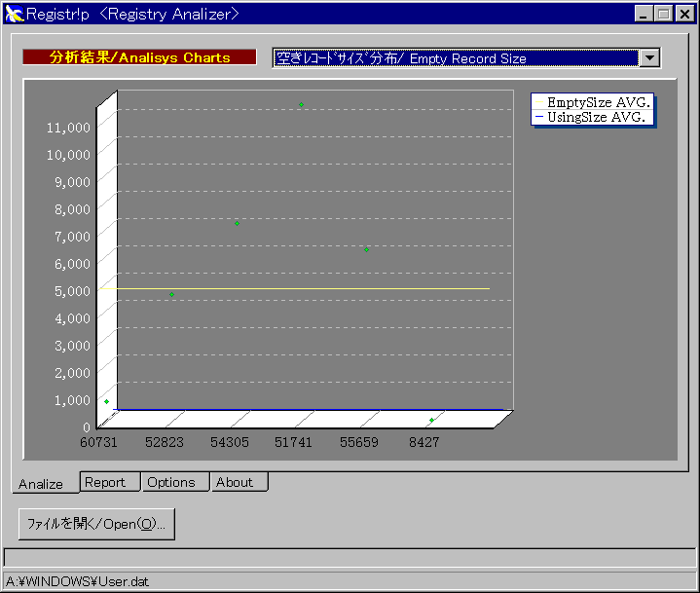Minimize the Registry Analizer window
The height and width of the screenshot is (593, 700).
pos(645,14)
